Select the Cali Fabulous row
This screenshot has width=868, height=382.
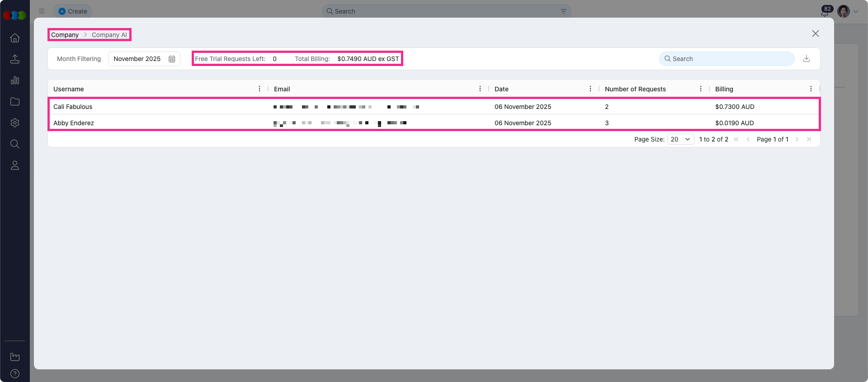point(73,107)
